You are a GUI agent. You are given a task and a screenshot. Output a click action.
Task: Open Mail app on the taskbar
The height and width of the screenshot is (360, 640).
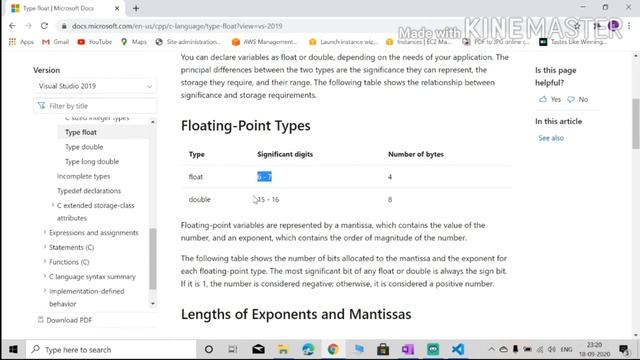258,349
